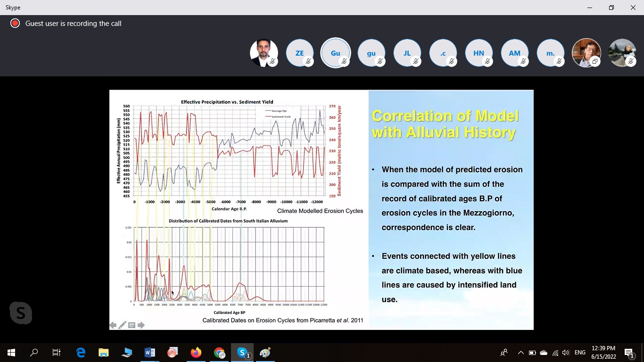Click the screen-share badge on presenter's video
This screenshot has width=644, height=362.
[595, 61]
